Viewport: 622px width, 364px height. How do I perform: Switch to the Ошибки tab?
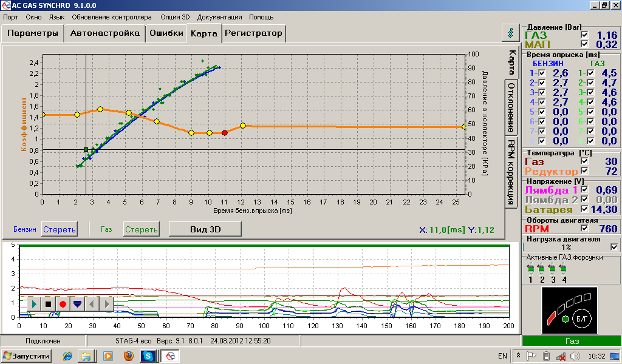click(166, 33)
